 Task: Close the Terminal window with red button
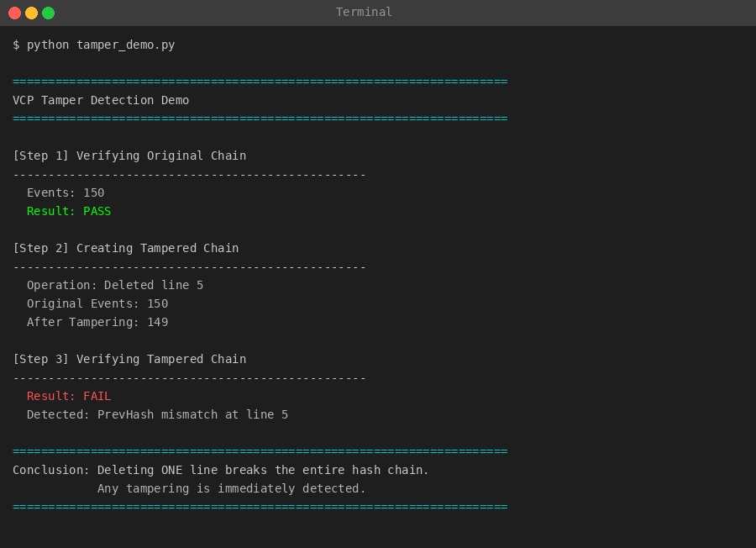pos(14,13)
